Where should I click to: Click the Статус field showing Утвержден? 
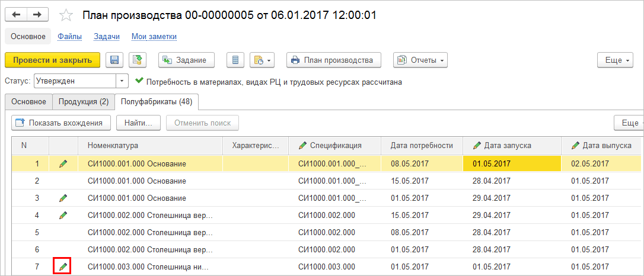tap(75, 81)
